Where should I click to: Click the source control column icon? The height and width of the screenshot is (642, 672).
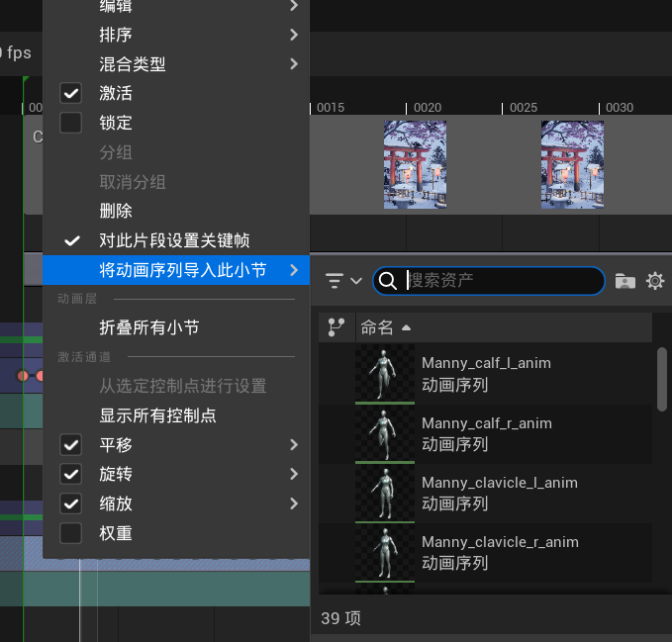(336, 327)
